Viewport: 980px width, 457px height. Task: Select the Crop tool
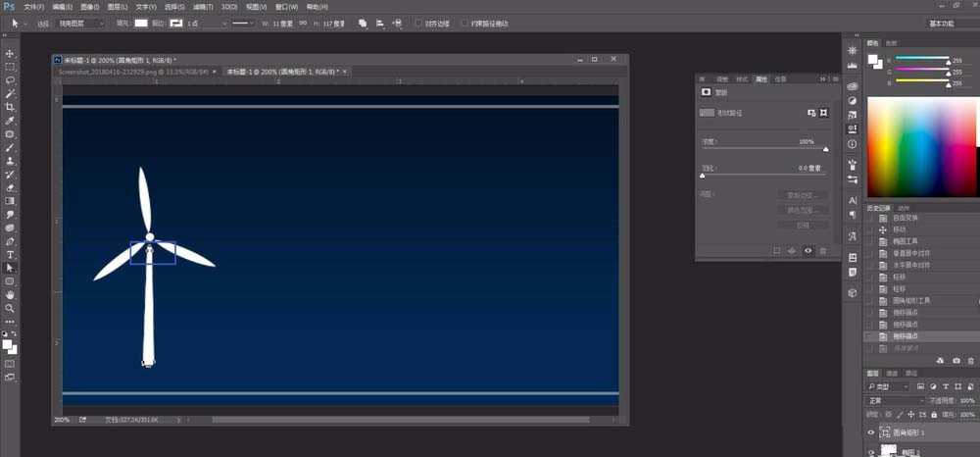point(11,107)
